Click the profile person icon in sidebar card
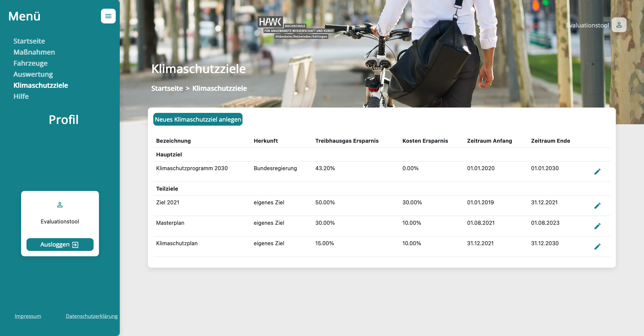Screen dimensions: 644x336 pyautogui.click(x=60, y=205)
